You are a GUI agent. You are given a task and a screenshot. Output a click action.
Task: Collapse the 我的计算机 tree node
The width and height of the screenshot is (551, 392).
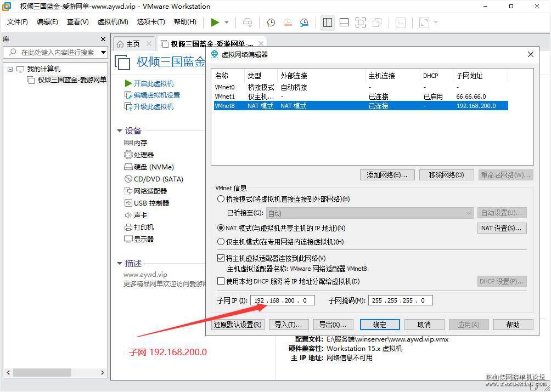[10, 69]
